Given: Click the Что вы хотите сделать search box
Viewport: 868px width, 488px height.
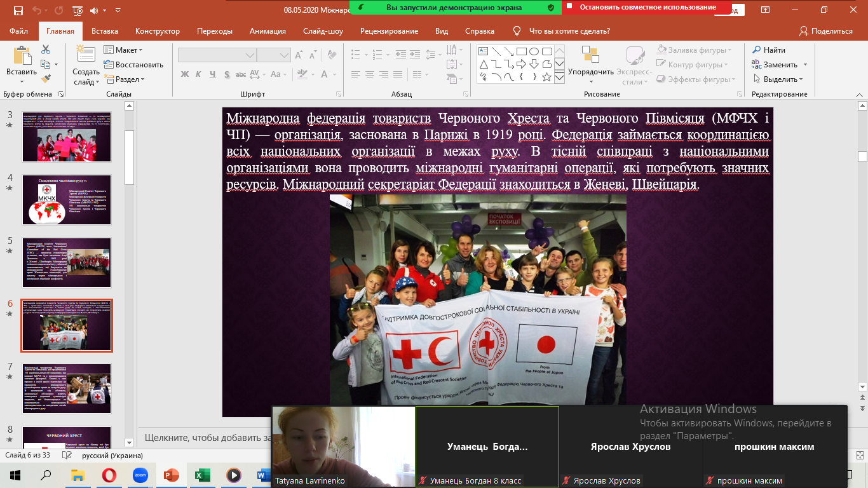Looking at the screenshot, I should coord(570,31).
